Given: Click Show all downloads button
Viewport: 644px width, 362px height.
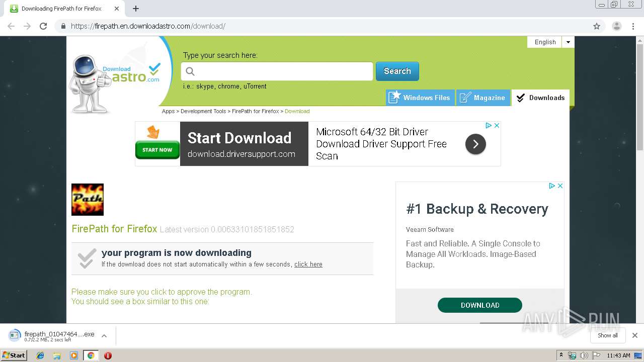Looking at the screenshot, I should (608, 335).
